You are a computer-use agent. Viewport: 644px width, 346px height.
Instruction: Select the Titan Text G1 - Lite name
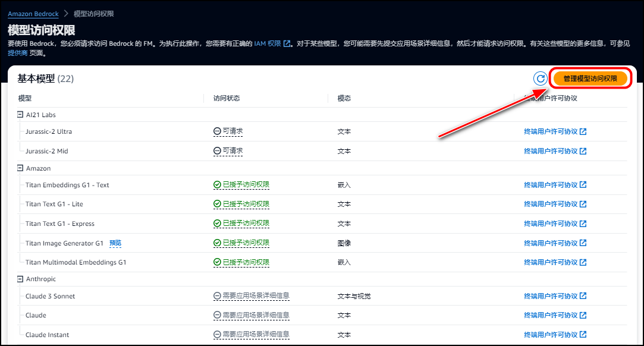tap(54, 204)
